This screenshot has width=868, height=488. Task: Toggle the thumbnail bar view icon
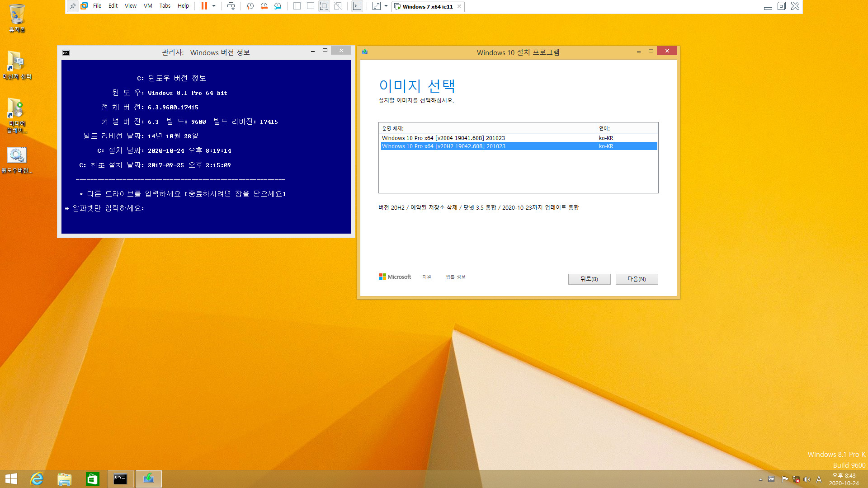click(x=311, y=6)
